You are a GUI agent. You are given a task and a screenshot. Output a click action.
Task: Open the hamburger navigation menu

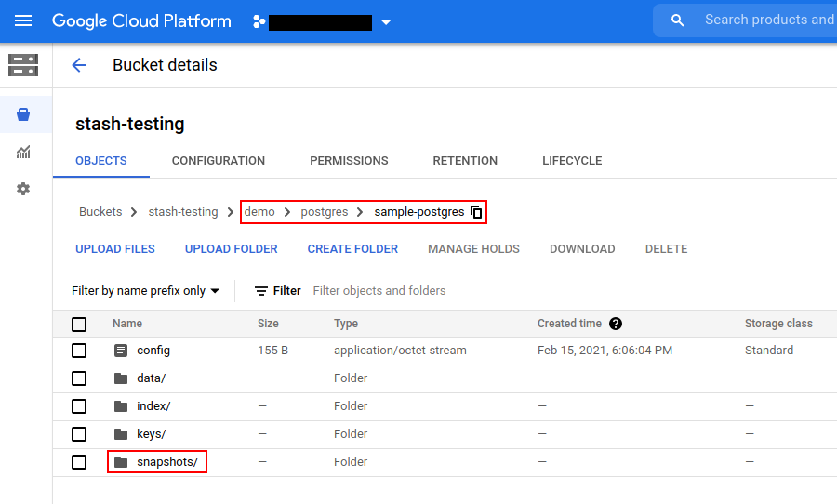(x=23, y=20)
